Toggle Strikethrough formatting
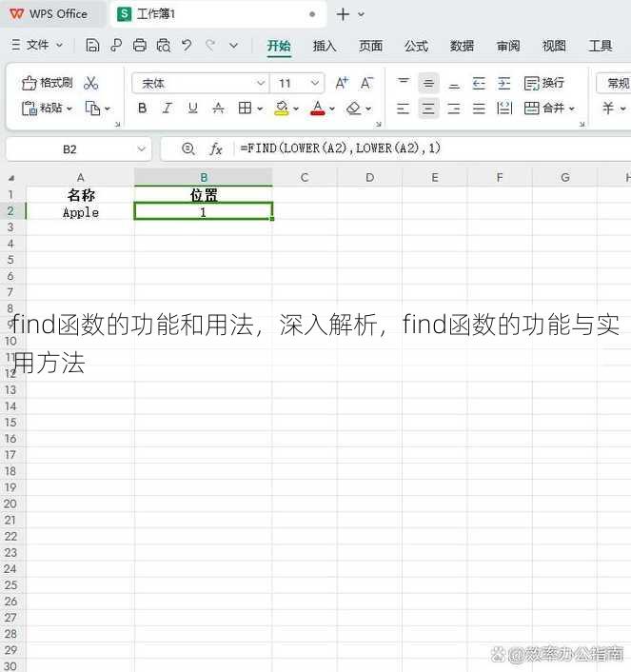This screenshot has height=672, width=631. [218, 108]
